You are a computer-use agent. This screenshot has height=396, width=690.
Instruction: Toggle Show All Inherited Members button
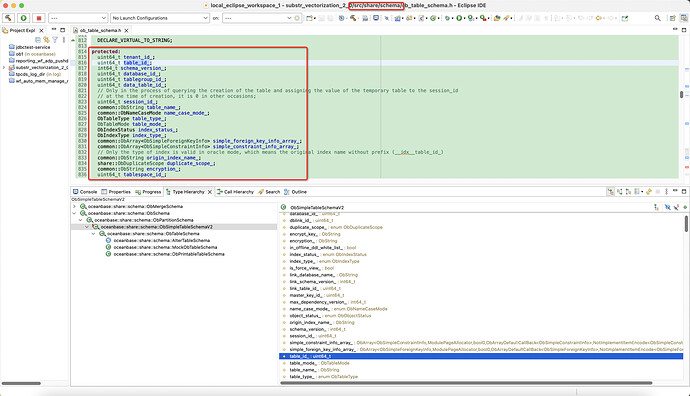click(657, 207)
